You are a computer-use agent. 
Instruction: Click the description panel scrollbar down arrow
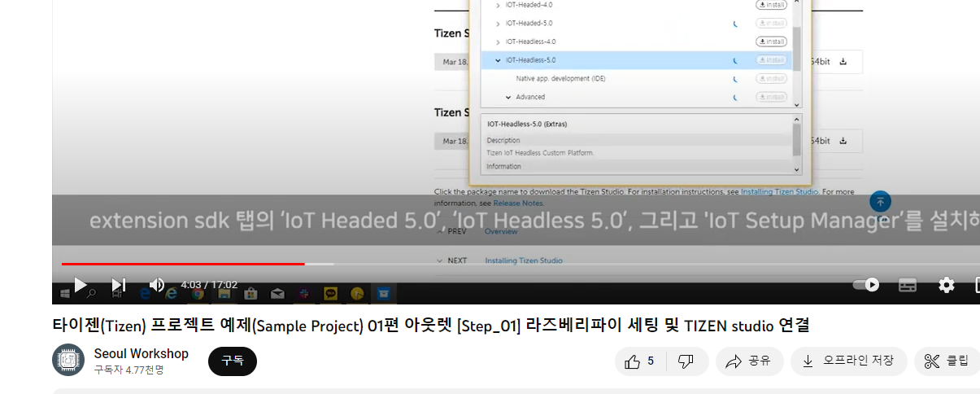797,169
